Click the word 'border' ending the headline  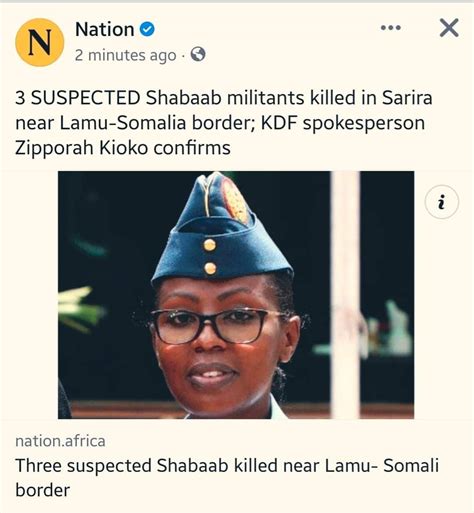pyautogui.click(x=43, y=490)
